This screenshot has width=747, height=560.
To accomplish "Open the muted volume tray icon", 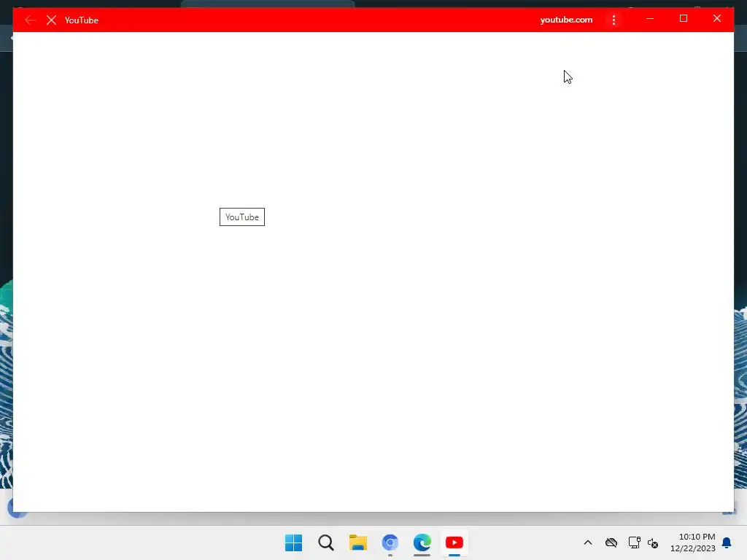I will click(x=653, y=542).
